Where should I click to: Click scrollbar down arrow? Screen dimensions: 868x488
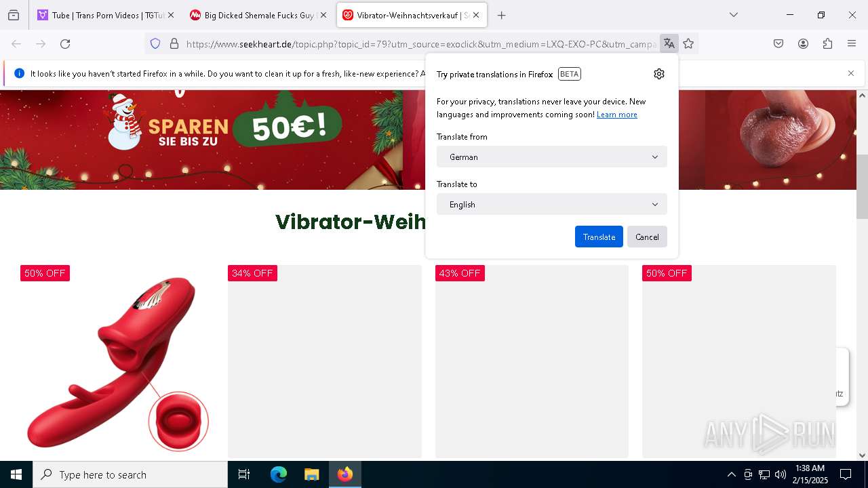[862, 455]
